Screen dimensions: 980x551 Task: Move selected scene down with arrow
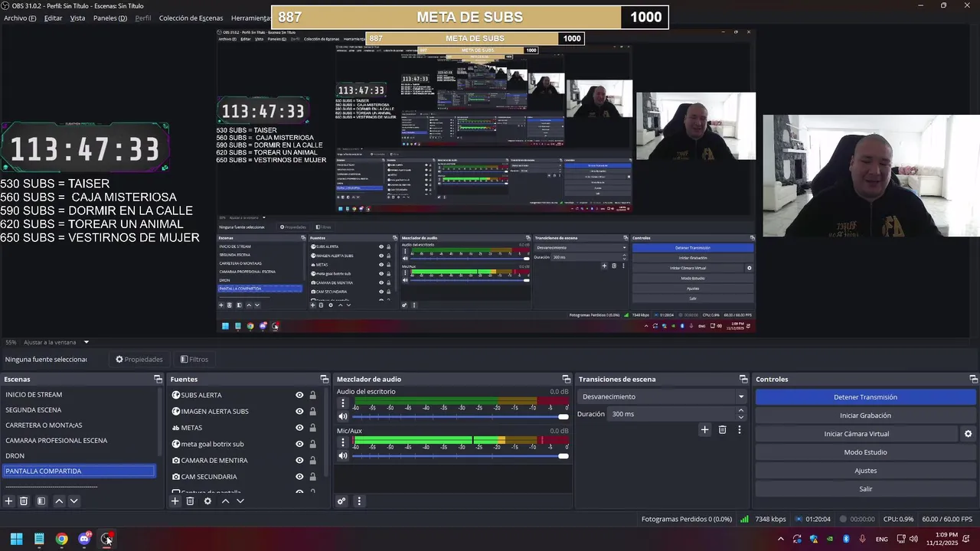click(73, 501)
